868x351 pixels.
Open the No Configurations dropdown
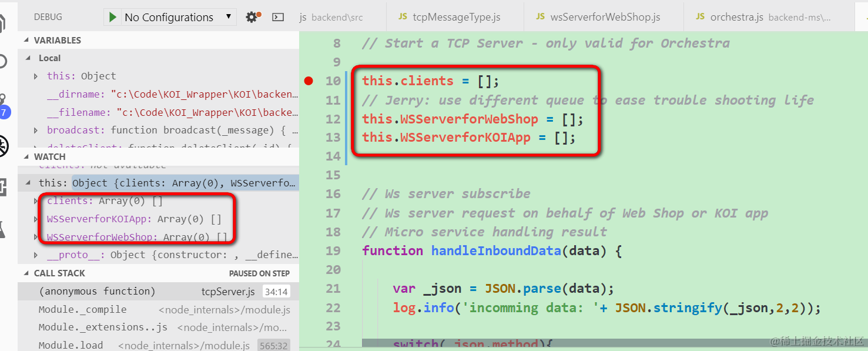[x=178, y=17]
